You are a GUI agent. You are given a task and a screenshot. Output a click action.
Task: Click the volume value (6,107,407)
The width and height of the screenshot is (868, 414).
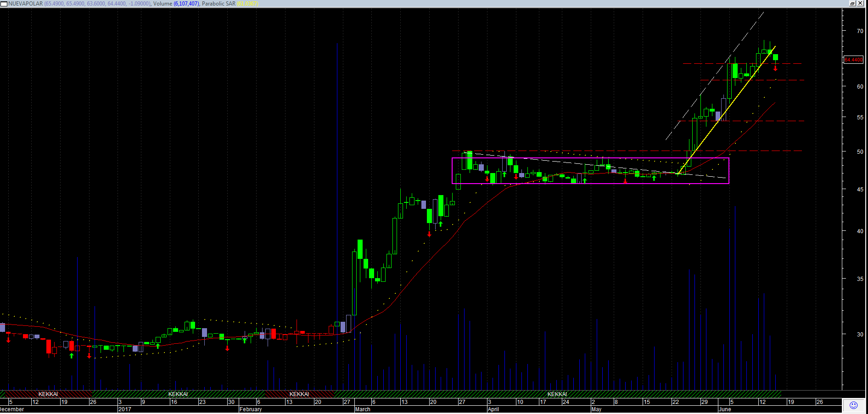186,4
